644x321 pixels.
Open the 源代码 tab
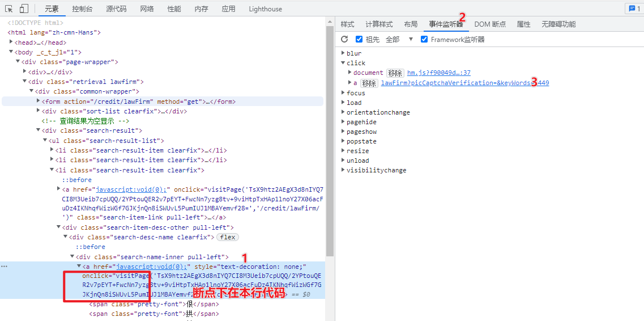click(x=116, y=9)
